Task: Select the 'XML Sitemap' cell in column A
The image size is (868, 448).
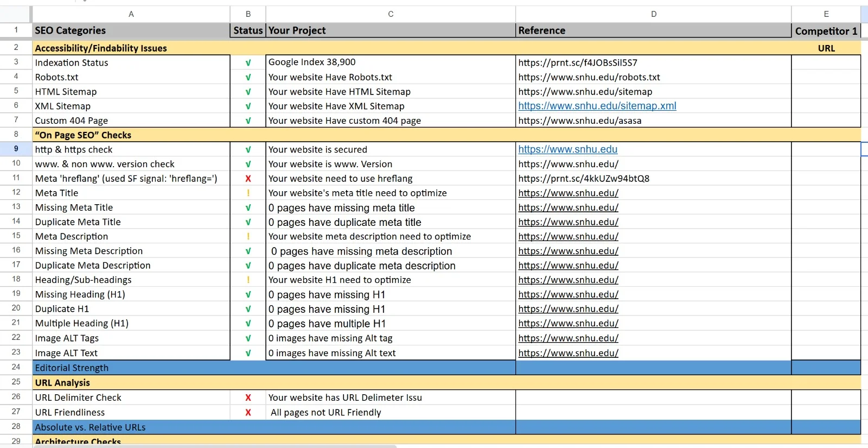Action: click(x=131, y=106)
